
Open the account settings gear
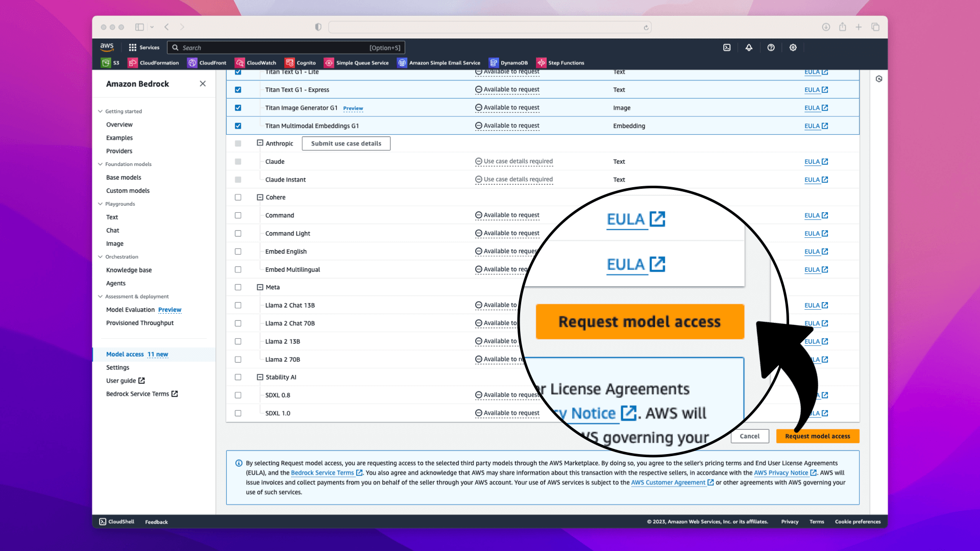tap(793, 47)
